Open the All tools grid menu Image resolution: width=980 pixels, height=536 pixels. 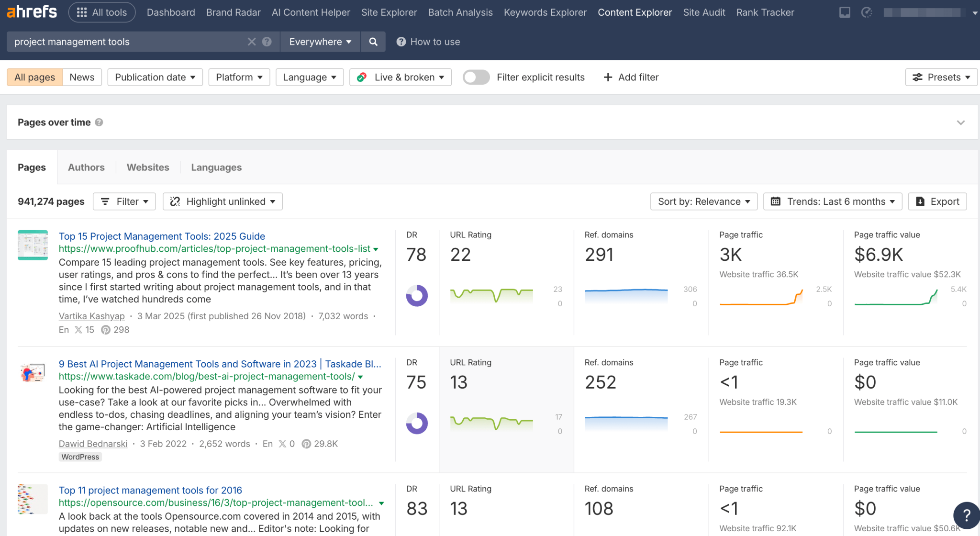(x=101, y=12)
